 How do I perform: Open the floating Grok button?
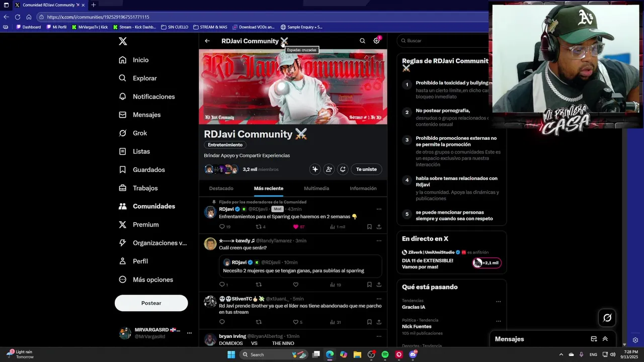click(607, 318)
